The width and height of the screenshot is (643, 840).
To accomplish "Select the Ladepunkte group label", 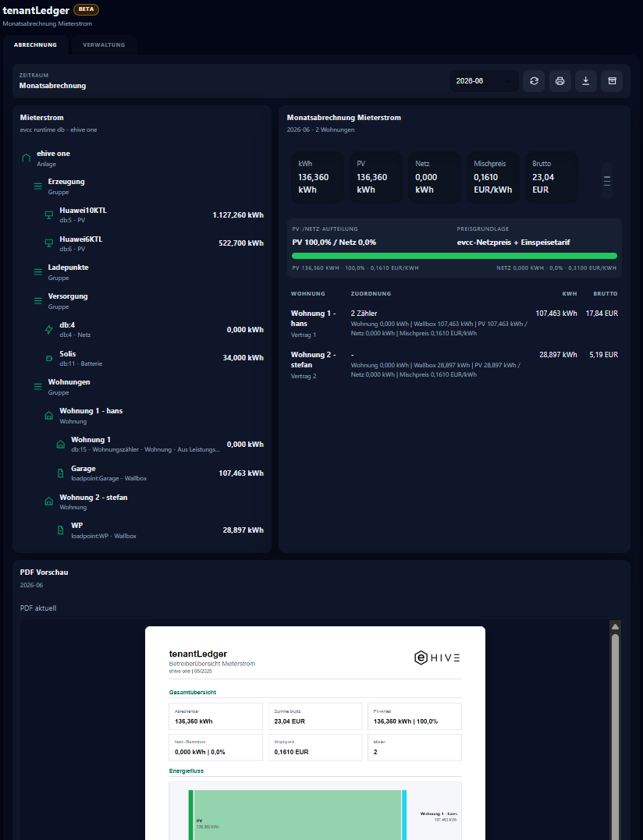I will pyautogui.click(x=68, y=268).
